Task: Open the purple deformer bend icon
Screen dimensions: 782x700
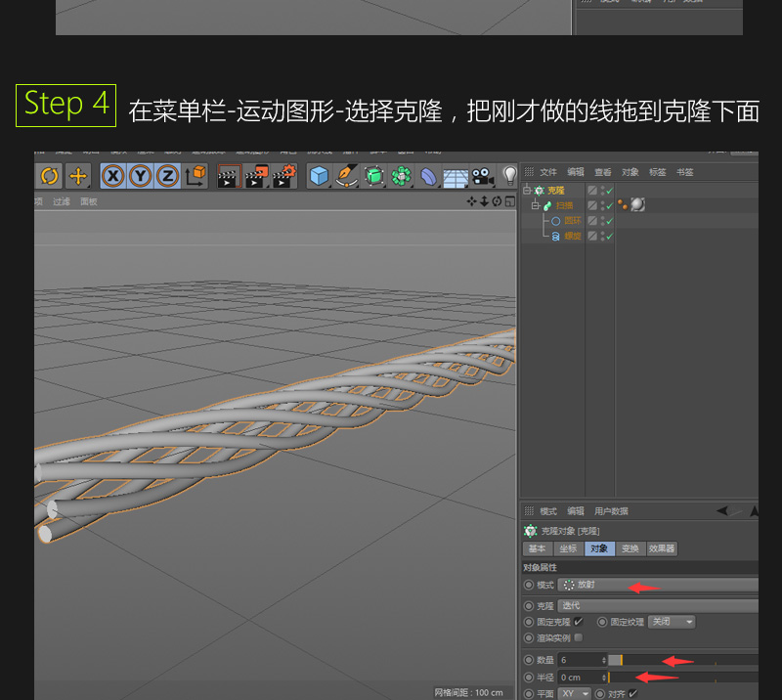Action: pos(428,176)
